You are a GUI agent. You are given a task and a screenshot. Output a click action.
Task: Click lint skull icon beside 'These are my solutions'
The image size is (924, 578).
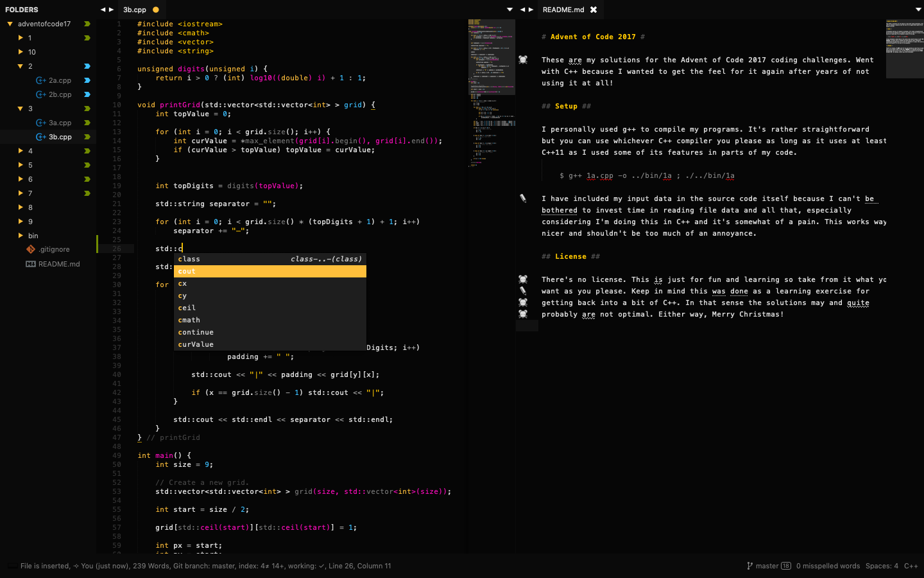click(523, 60)
